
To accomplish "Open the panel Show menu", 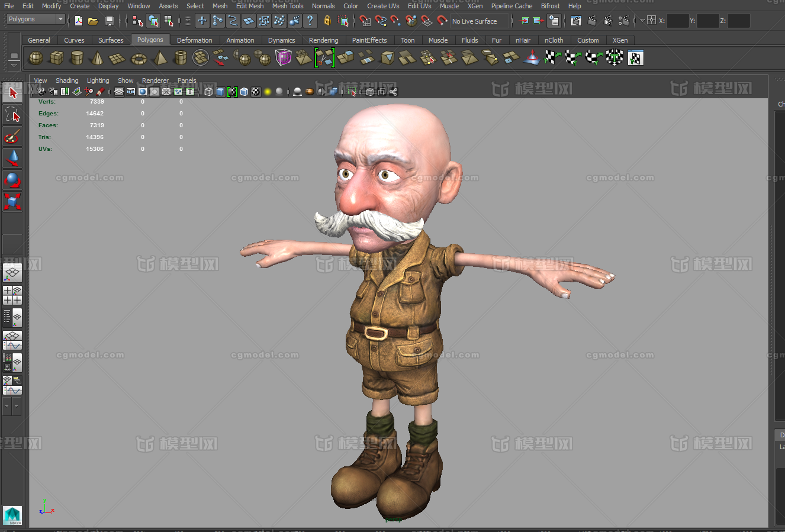I will 126,80.
